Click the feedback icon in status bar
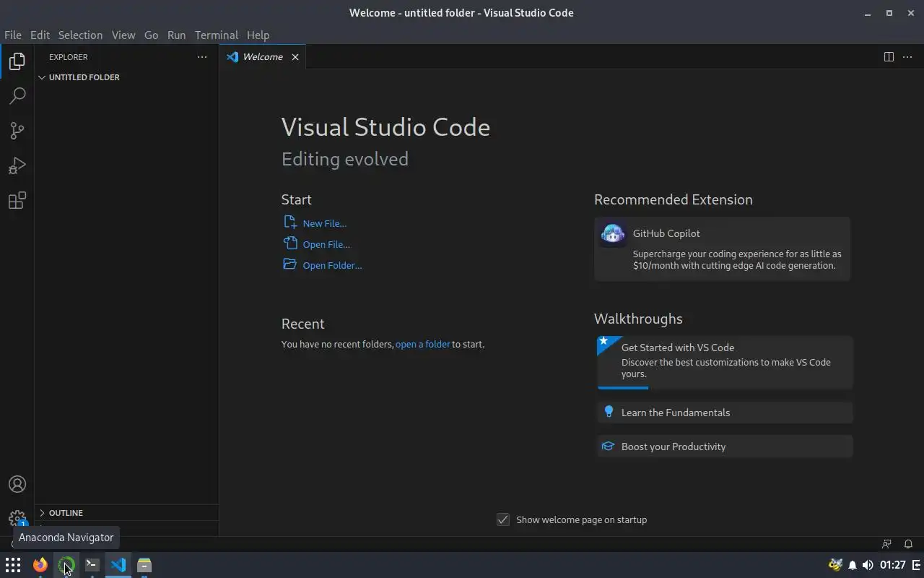 click(x=887, y=544)
